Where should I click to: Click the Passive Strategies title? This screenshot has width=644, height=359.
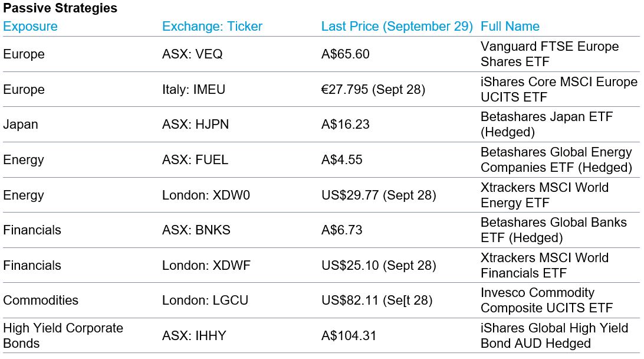tap(60, 9)
